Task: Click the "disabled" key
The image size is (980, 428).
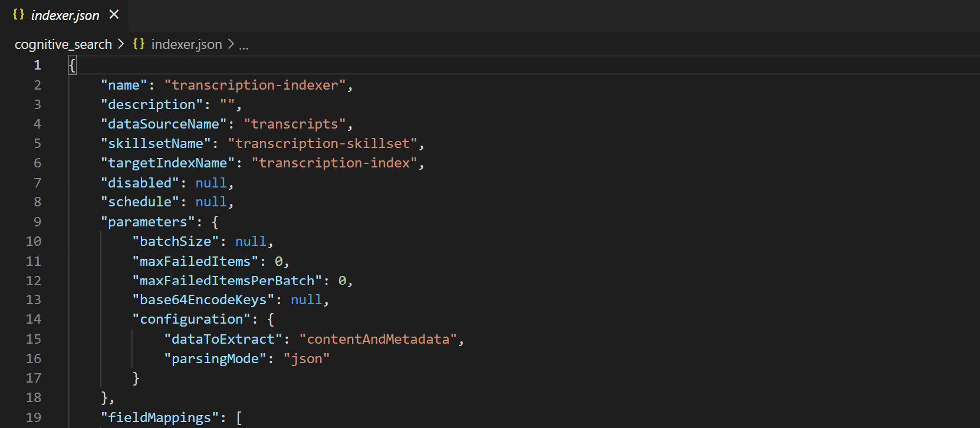Action: pyautogui.click(x=140, y=183)
